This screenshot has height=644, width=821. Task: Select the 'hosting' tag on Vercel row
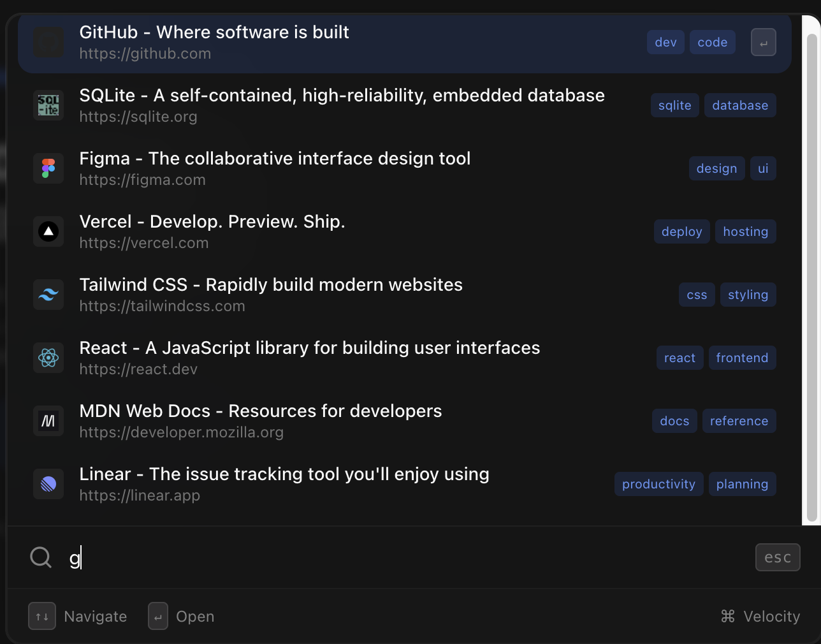[x=745, y=231]
